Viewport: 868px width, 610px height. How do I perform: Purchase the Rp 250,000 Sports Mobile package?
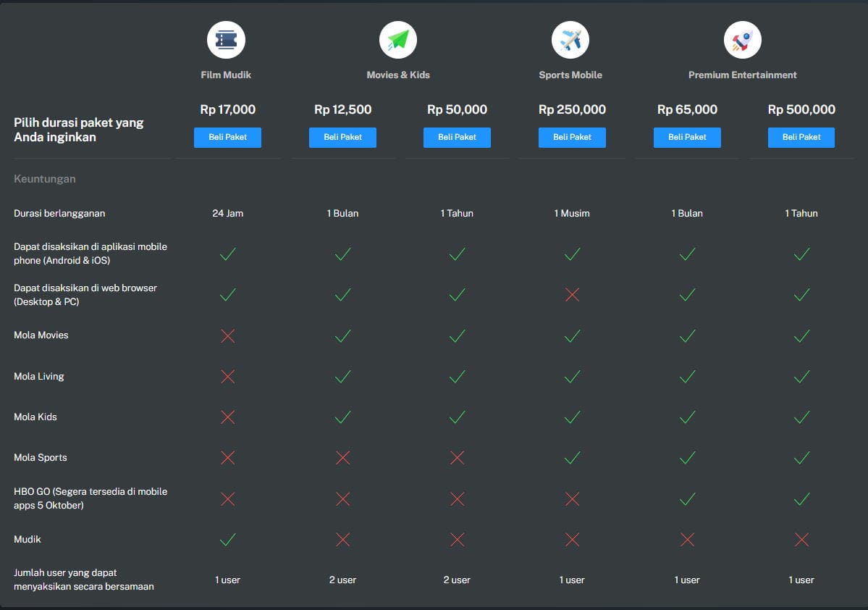pos(572,138)
